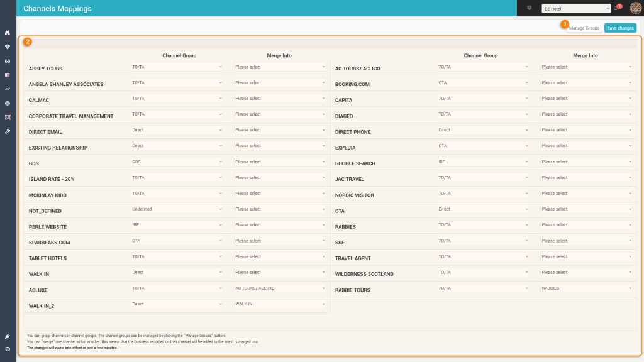Click the left Channel Group column header
The width and height of the screenshot is (644, 362).
pyautogui.click(x=179, y=55)
